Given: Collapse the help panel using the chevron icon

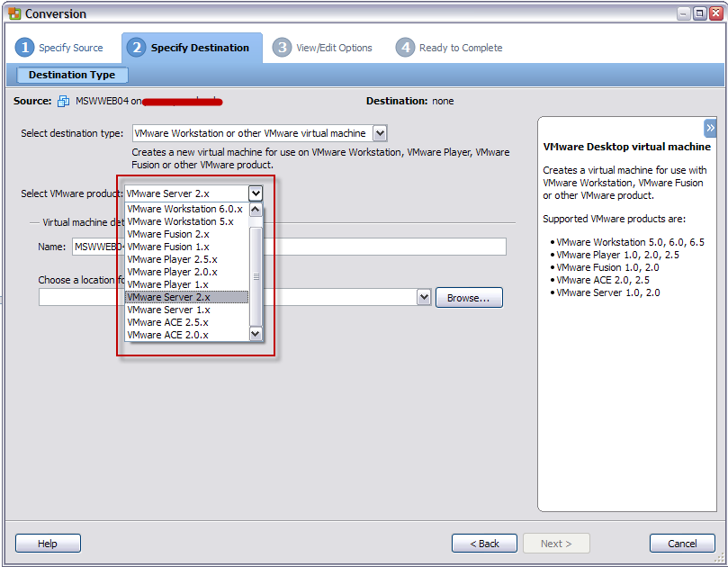Looking at the screenshot, I should (710, 128).
